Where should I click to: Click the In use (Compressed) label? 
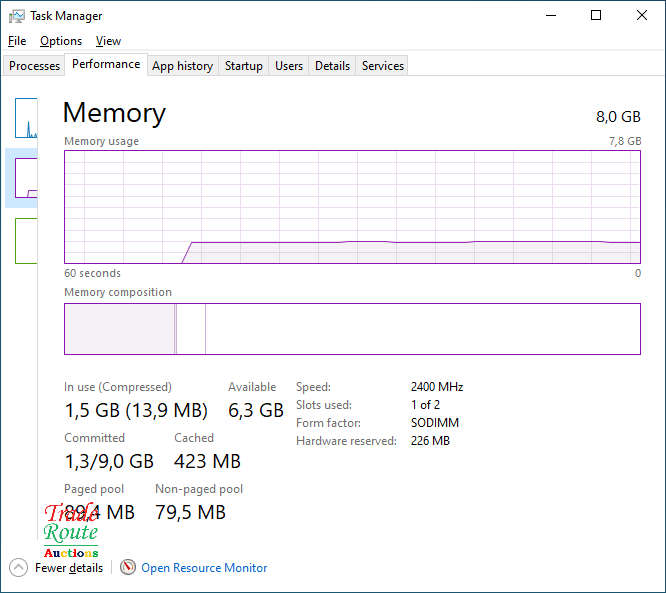(x=118, y=387)
